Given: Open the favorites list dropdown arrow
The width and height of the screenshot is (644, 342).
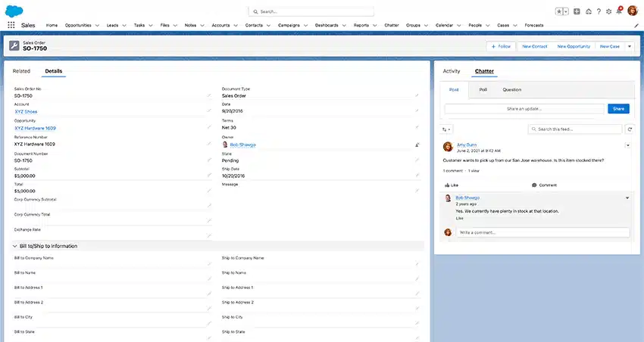Looking at the screenshot, I should coord(566,11).
